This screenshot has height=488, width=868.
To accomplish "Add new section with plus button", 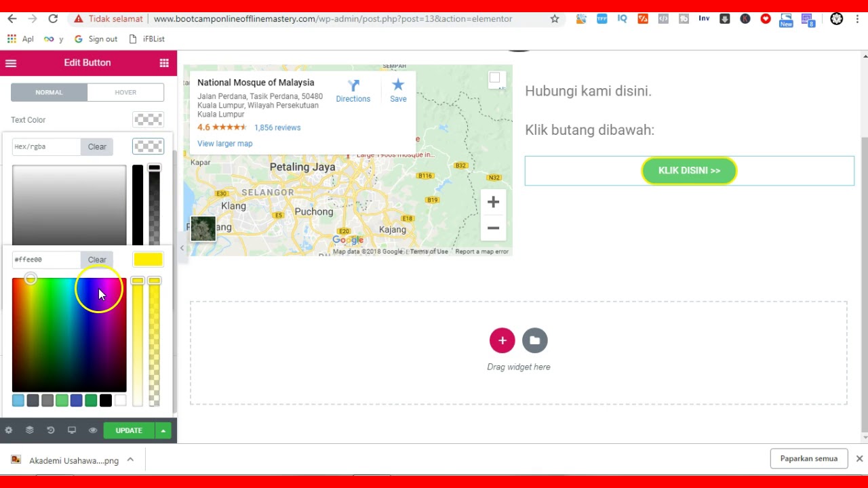I will tap(502, 340).
